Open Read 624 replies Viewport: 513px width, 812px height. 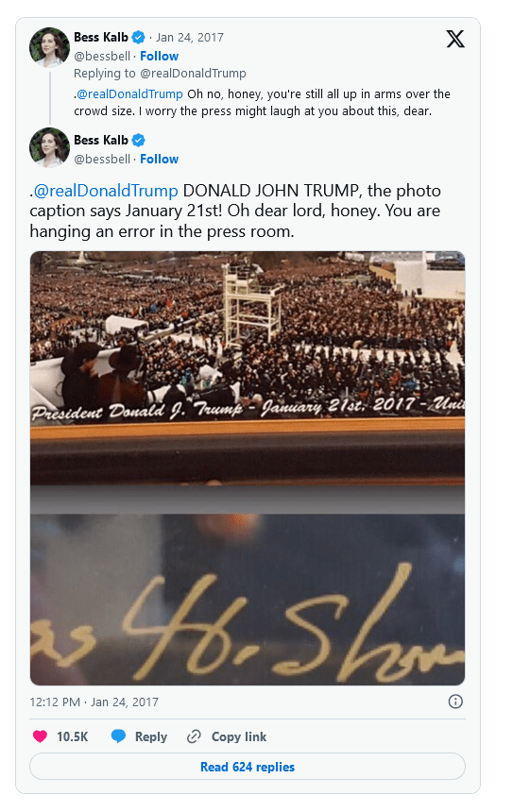(x=248, y=767)
